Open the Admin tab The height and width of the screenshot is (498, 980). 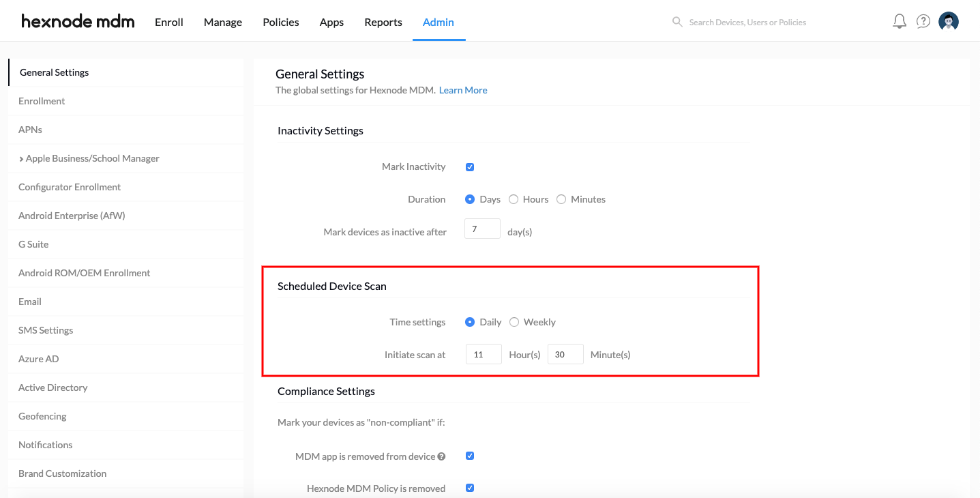pos(439,22)
